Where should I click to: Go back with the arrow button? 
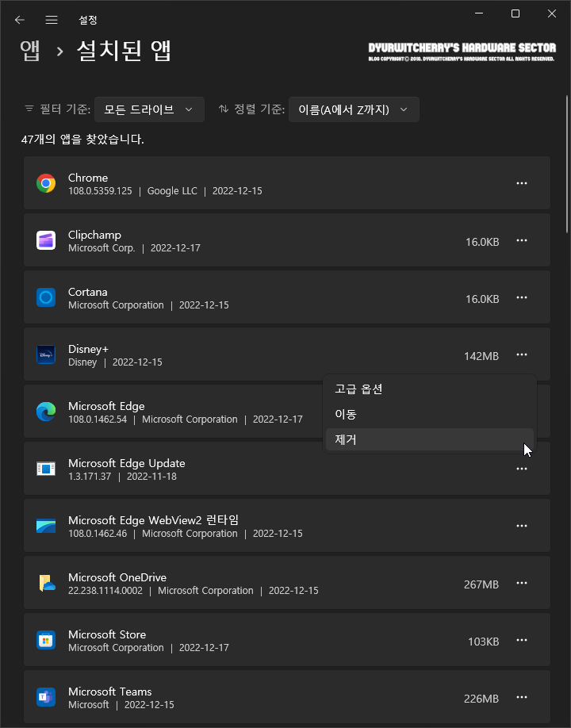[x=20, y=20]
